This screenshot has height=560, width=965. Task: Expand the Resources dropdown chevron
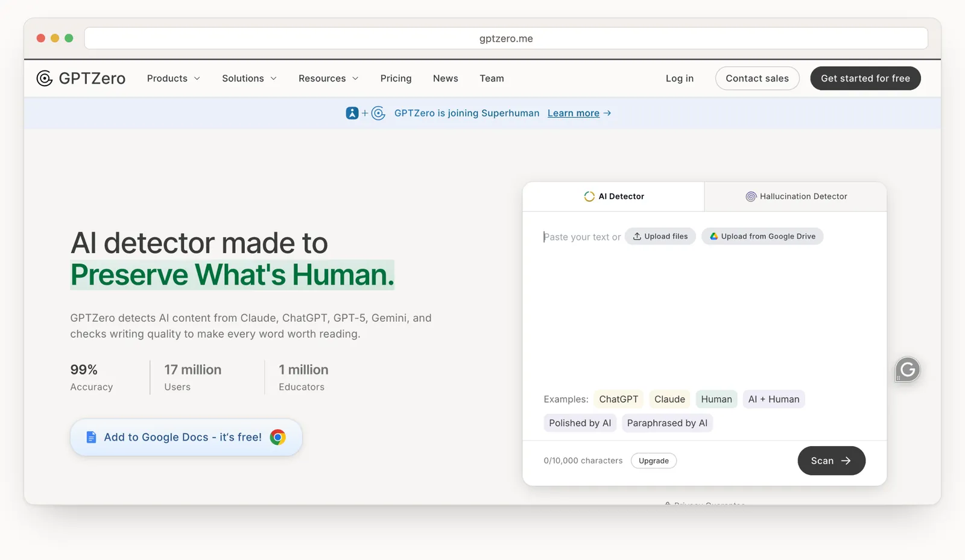click(x=355, y=78)
